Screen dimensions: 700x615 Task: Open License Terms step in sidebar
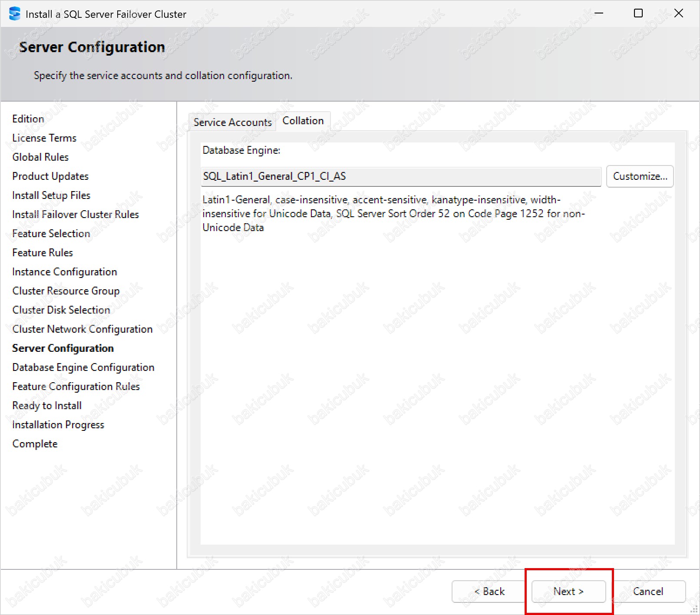[x=44, y=138]
